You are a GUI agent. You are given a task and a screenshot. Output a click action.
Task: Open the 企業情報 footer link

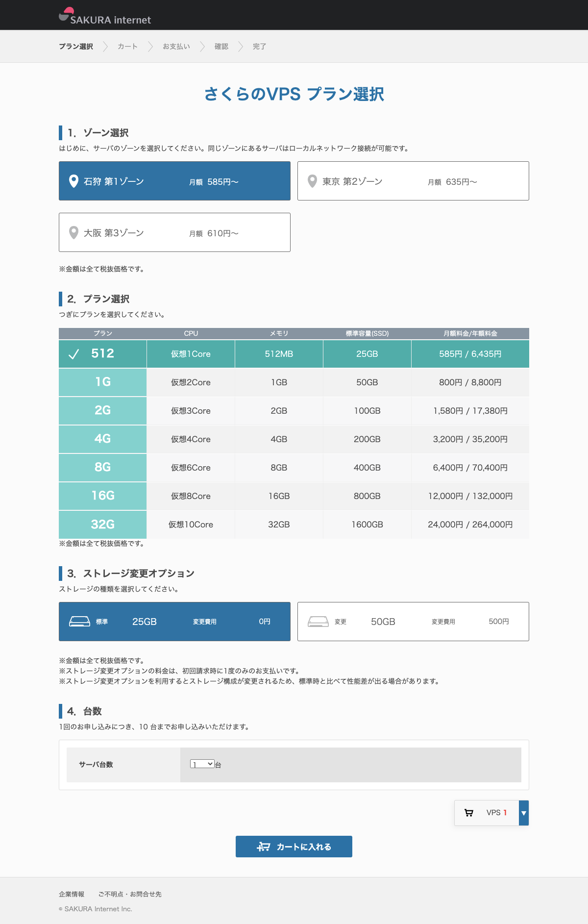click(x=72, y=894)
